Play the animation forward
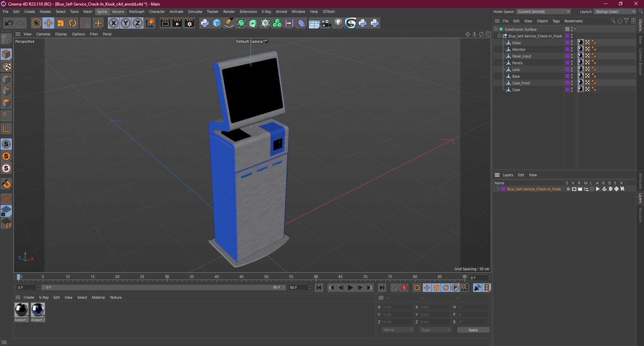The image size is (644, 346). click(x=350, y=288)
